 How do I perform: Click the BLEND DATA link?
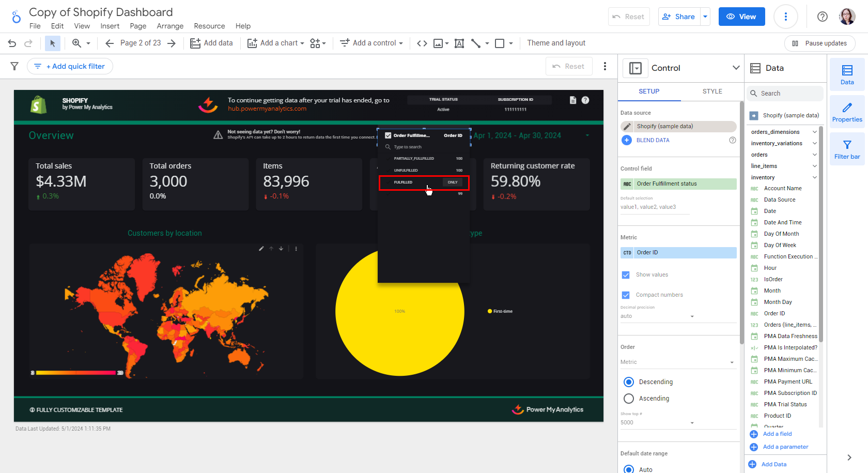pos(653,140)
